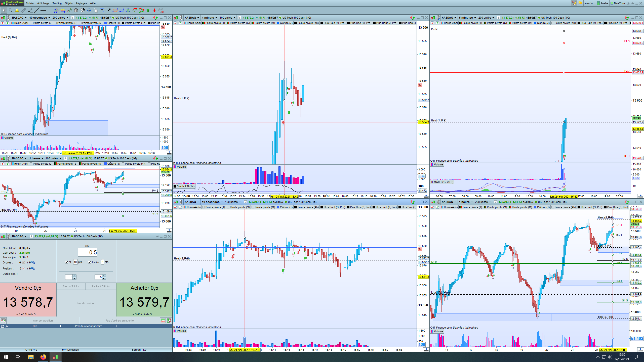Image resolution: width=644 pixels, height=362 pixels.
Task: Select the ellipse drawing tool
Action: pyautogui.click(x=115, y=10)
